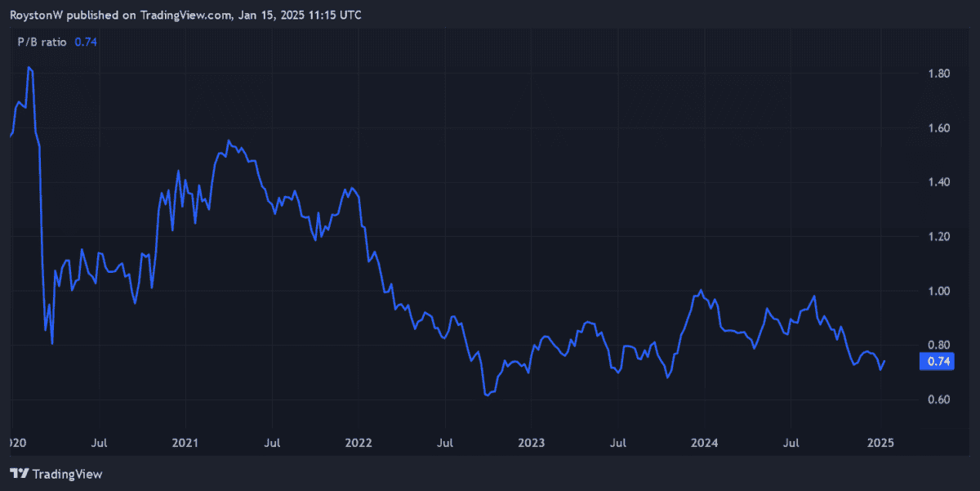980x491 pixels.
Task: Click the blue 0.74 legend value
Action: [86, 42]
